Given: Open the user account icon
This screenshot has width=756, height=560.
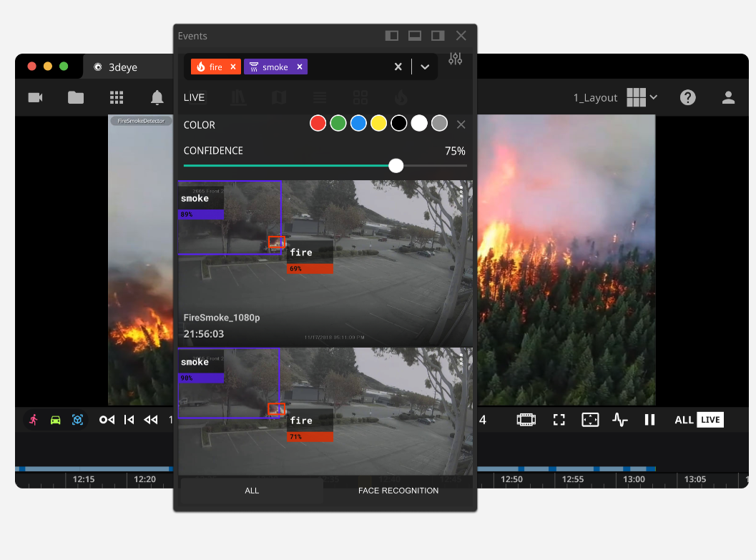Looking at the screenshot, I should pyautogui.click(x=728, y=97).
